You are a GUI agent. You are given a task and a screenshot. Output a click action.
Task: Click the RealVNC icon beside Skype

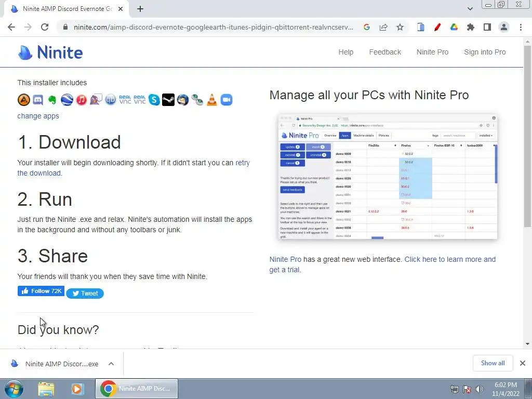[139, 100]
